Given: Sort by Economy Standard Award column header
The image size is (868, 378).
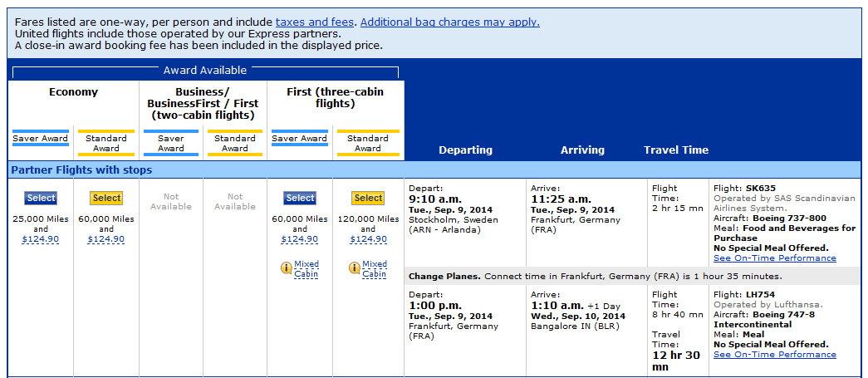Looking at the screenshot, I should click(x=106, y=144).
